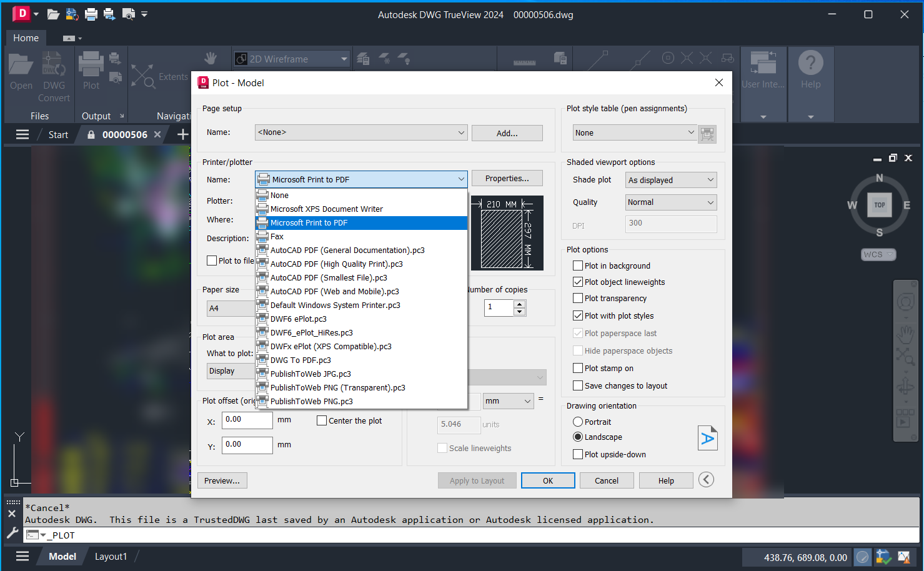Open the Quality dropdown

coord(671,202)
